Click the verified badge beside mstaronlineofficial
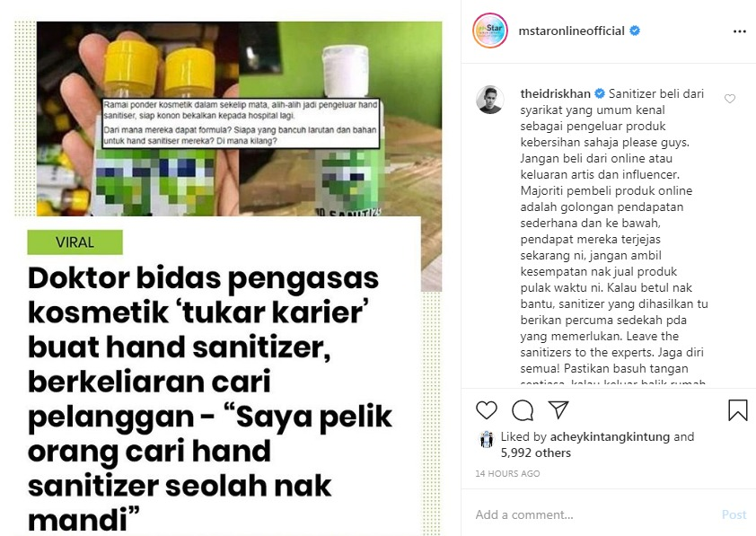 tap(635, 31)
